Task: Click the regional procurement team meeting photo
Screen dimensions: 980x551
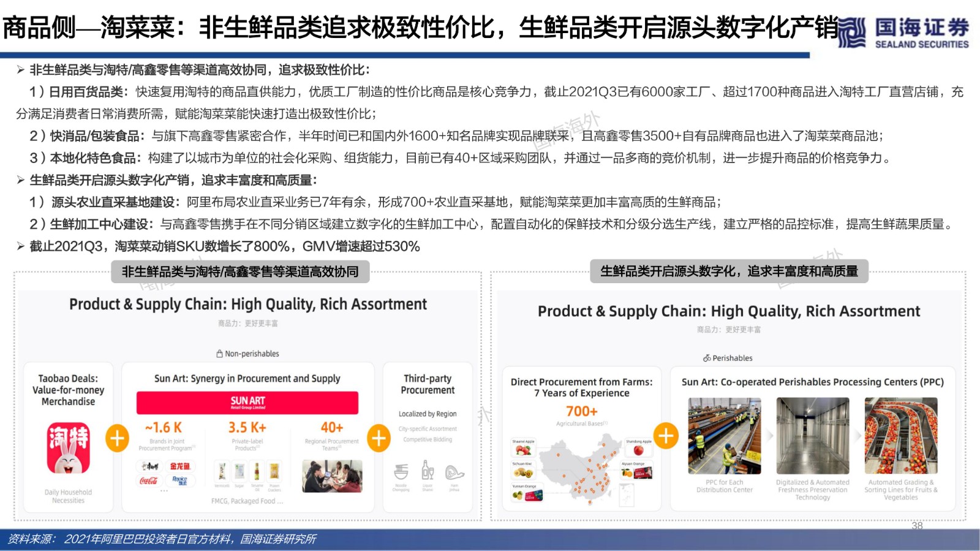Action: 332,476
